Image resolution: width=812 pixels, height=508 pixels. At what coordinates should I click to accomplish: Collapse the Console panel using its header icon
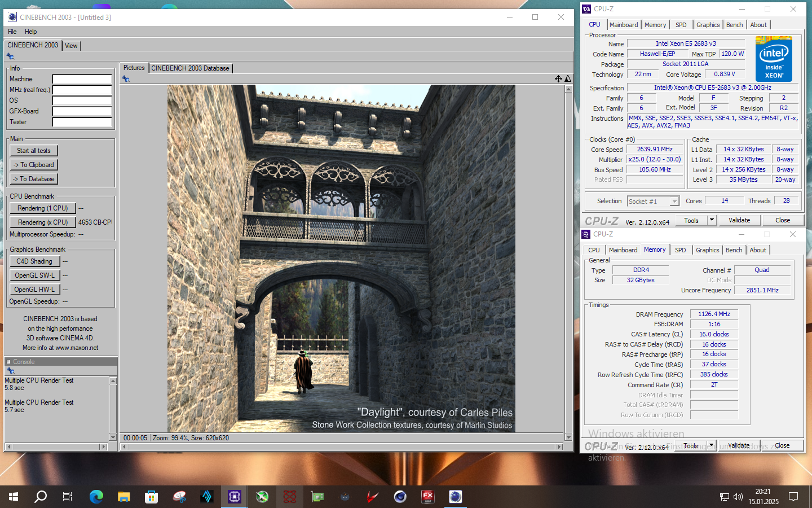tap(8, 362)
